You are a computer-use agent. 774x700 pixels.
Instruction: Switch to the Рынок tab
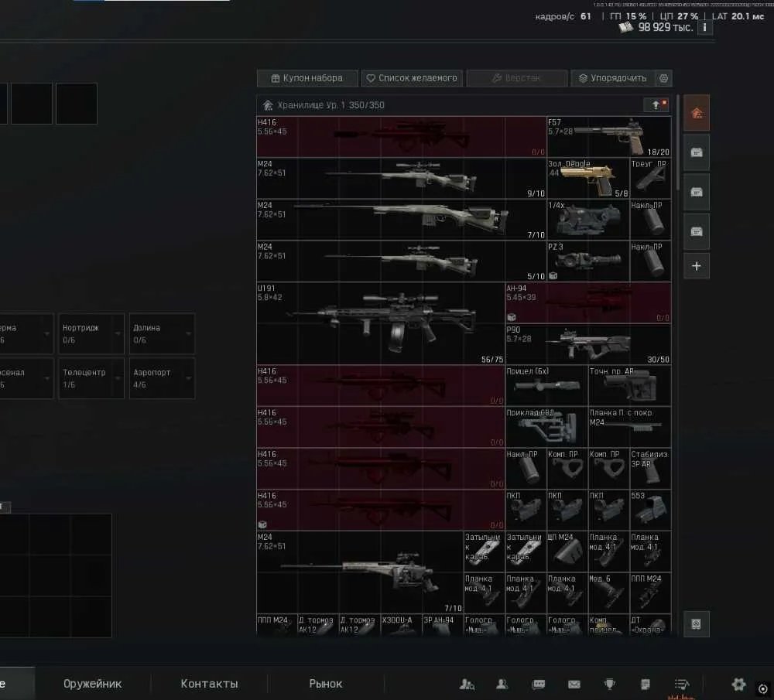pyautogui.click(x=325, y=684)
